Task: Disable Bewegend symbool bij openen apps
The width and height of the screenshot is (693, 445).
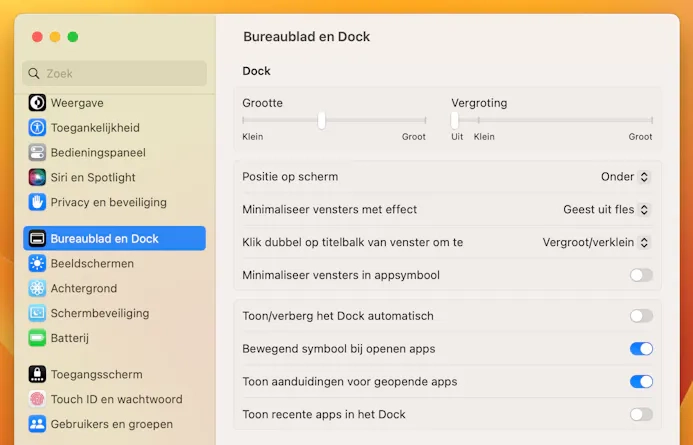Action: point(641,349)
